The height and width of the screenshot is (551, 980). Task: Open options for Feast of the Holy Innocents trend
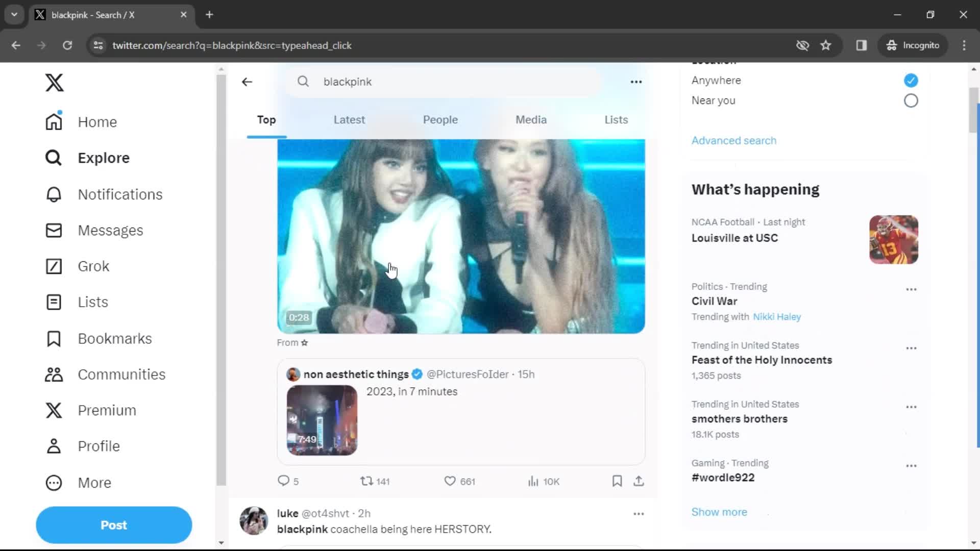(911, 348)
